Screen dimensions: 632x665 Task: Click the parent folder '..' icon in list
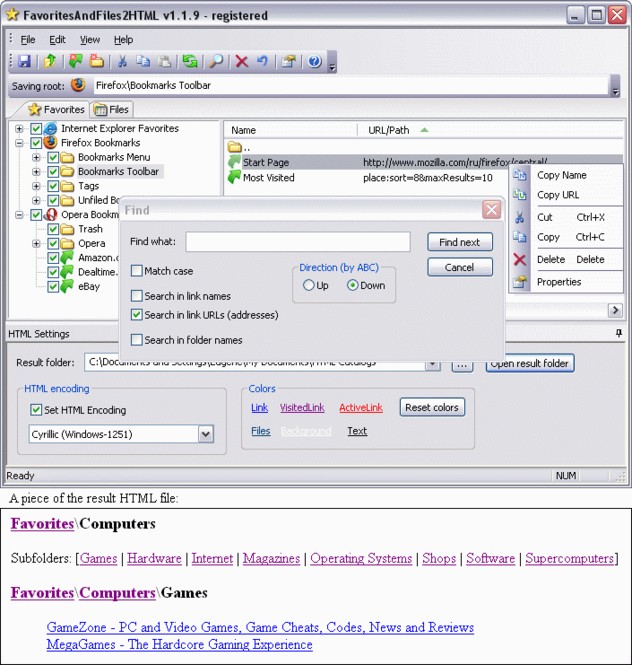click(235, 147)
